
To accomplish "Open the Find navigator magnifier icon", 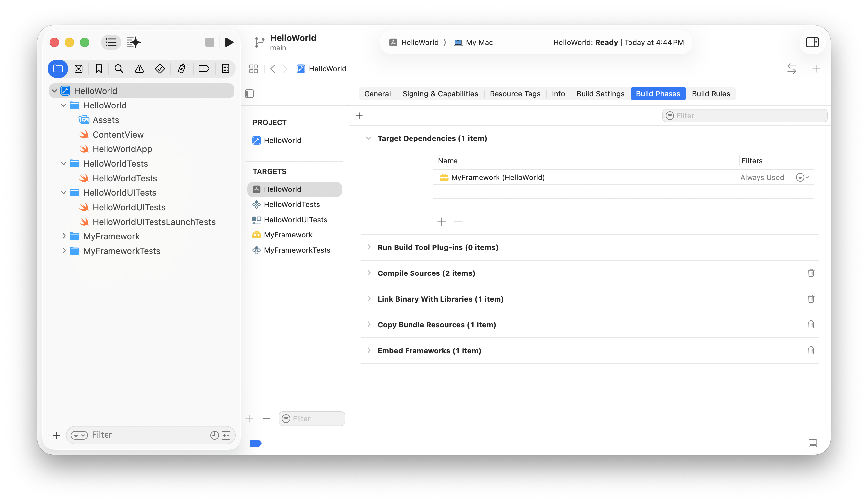I will 119,69.
